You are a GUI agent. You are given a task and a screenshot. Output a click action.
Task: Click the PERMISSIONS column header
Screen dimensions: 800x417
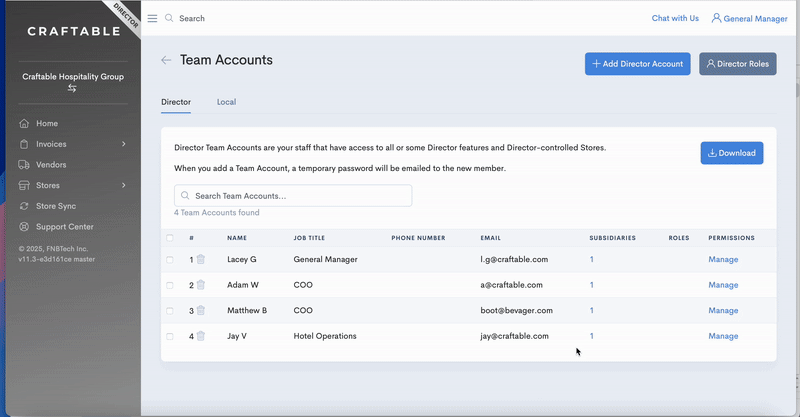point(731,238)
